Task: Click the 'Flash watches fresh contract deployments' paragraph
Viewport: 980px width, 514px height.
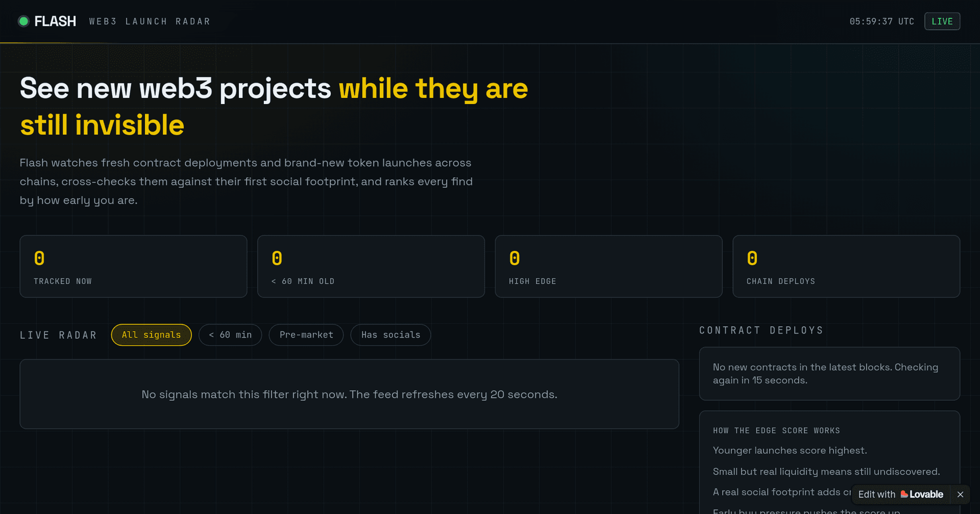Action: pyautogui.click(x=247, y=182)
